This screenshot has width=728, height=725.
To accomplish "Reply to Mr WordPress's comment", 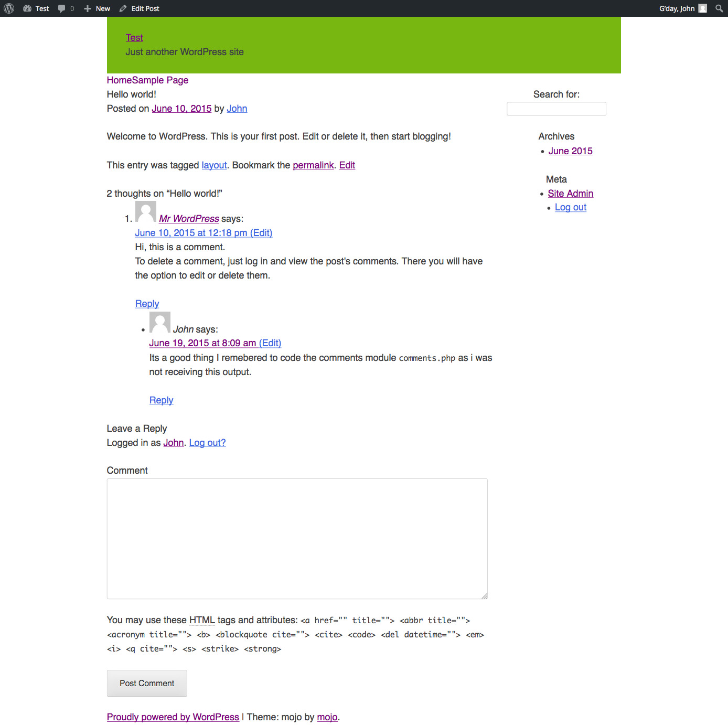I will (x=147, y=304).
